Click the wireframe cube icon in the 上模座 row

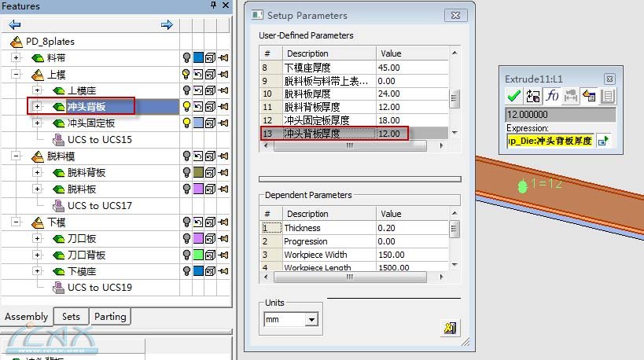(210, 90)
